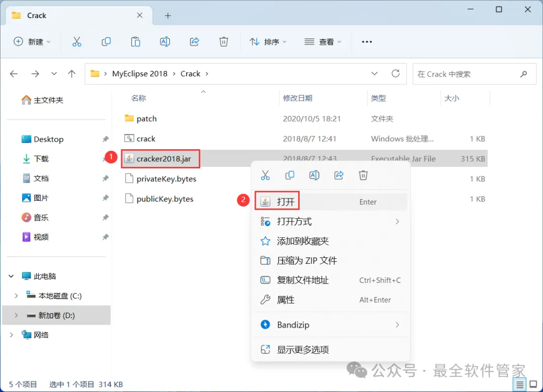This screenshot has width=543, height=392.
Task: Open the three-dot more options menu
Action: point(367,42)
